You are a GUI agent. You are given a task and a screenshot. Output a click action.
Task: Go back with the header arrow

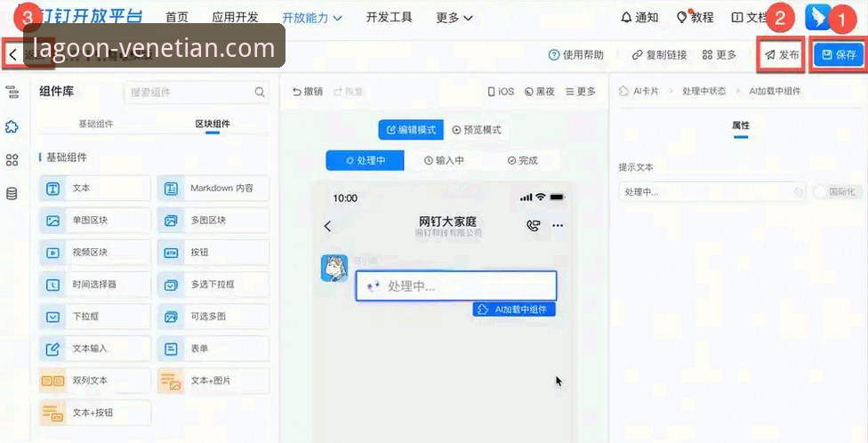(x=12, y=55)
